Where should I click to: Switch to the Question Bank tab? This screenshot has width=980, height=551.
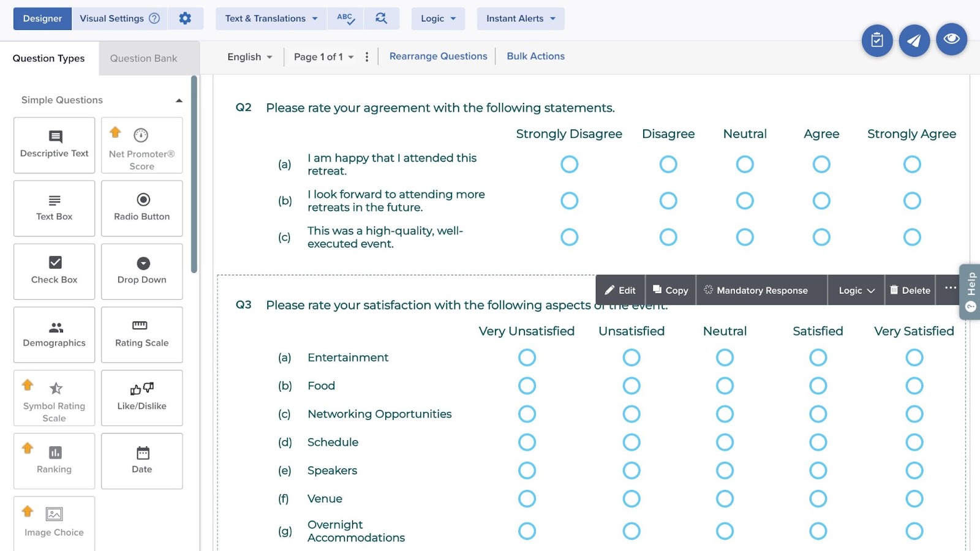tap(143, 58)
